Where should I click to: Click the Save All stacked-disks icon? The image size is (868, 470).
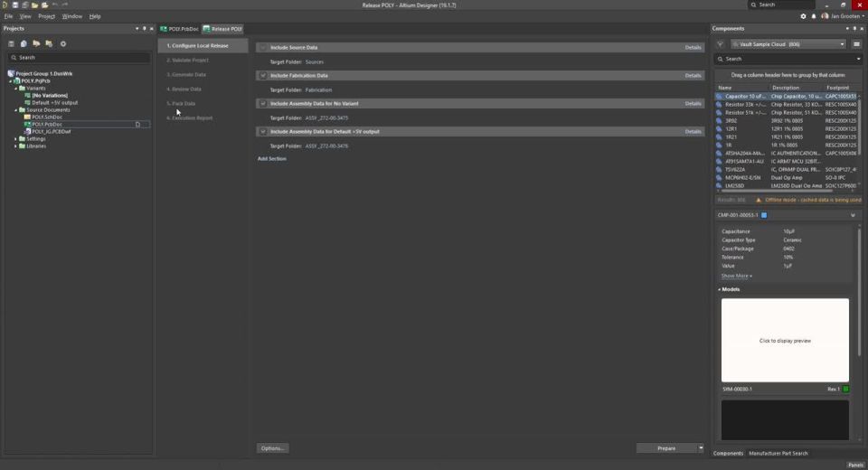click(x=25, y=5)
